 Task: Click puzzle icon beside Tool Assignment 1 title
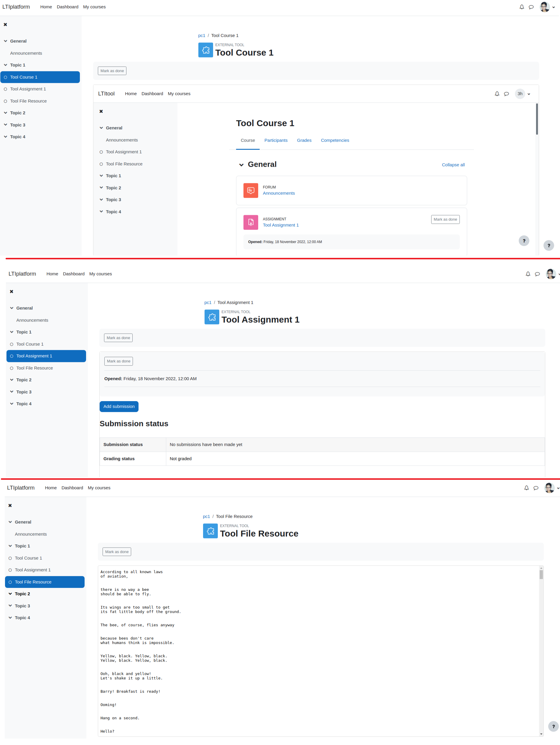[x=212, y=317]
